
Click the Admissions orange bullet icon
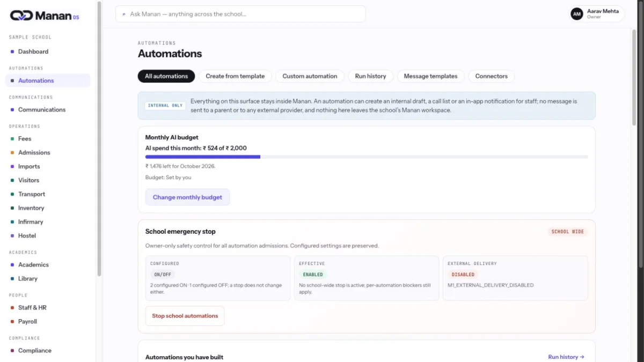(x=12, y=153)
